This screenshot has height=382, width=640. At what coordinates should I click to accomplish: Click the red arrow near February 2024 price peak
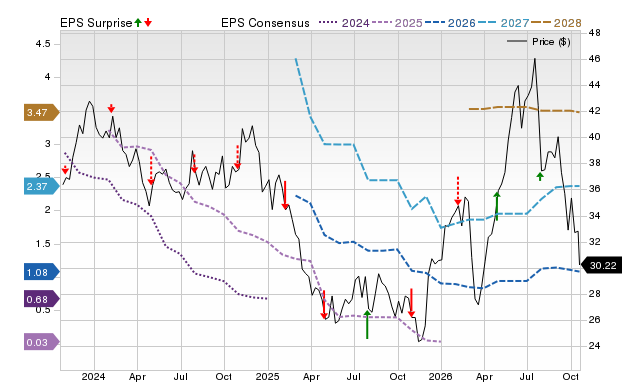111,108
